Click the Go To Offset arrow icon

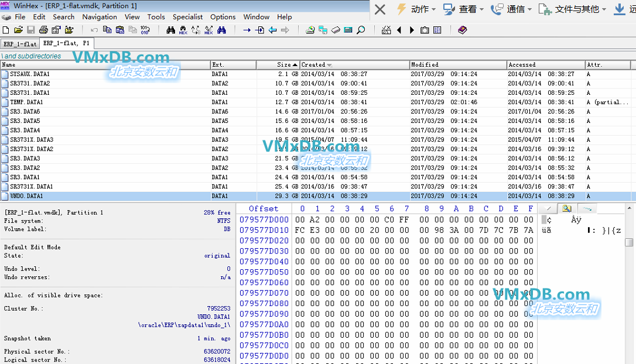(x=247, y=30)
